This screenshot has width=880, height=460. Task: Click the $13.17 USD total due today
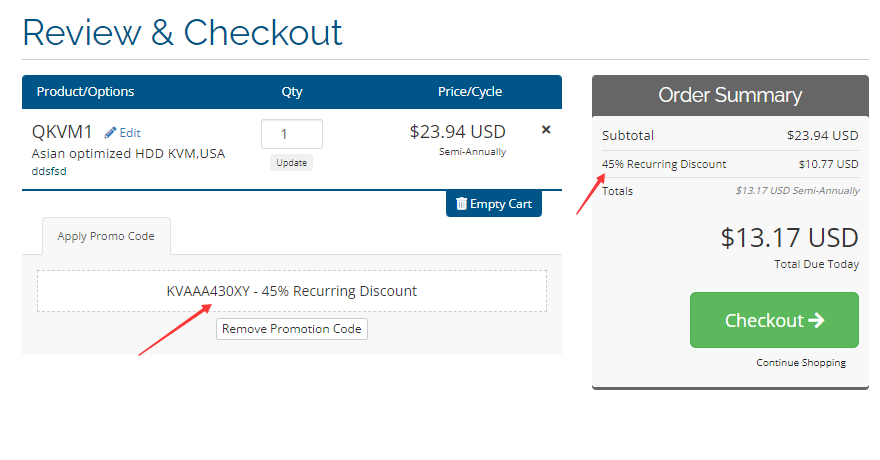(x=789, y=238)
